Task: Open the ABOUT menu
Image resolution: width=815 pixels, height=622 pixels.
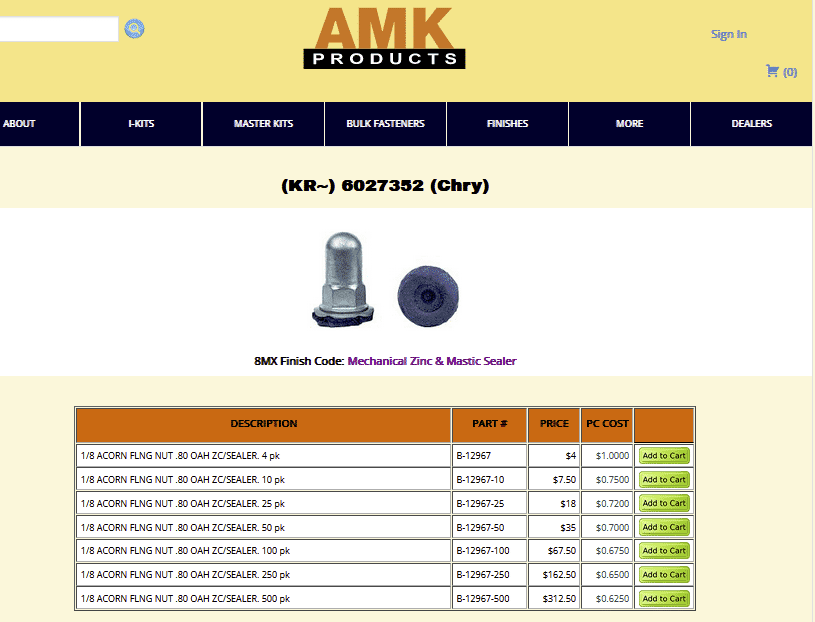Action: point(20,124)
